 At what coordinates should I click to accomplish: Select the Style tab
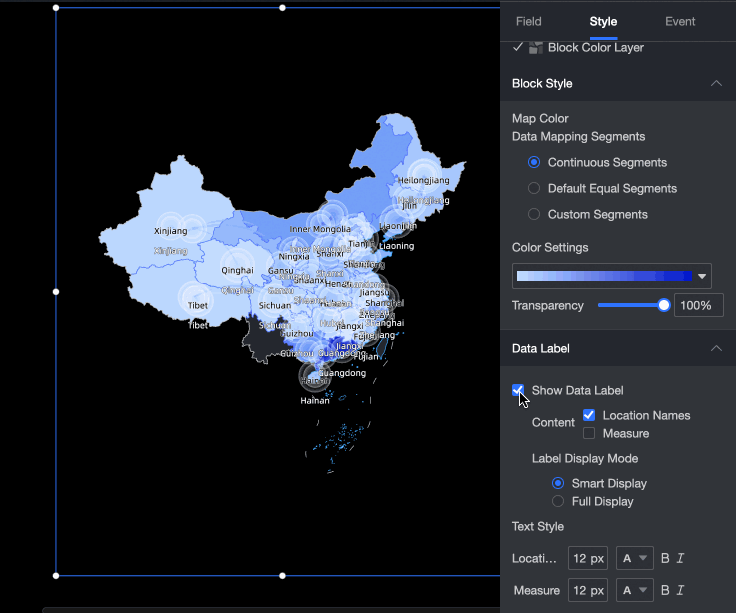[603, 22]
